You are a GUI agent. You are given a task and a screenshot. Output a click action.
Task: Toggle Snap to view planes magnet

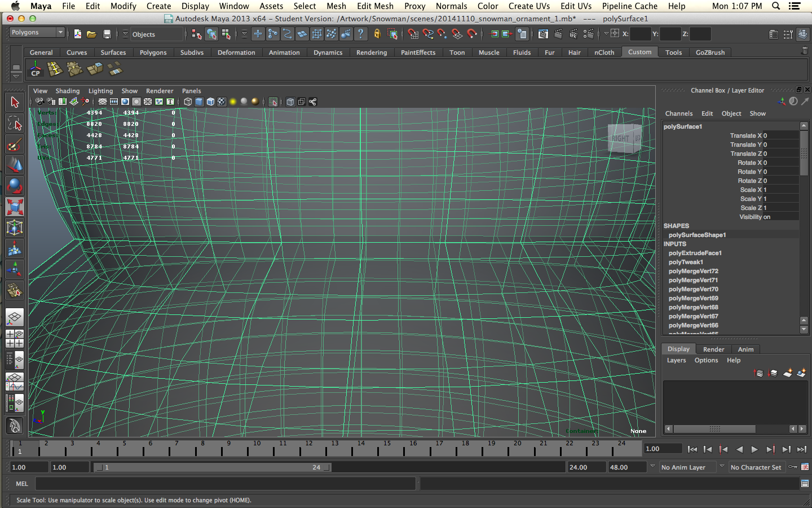[x=457, y=34]
